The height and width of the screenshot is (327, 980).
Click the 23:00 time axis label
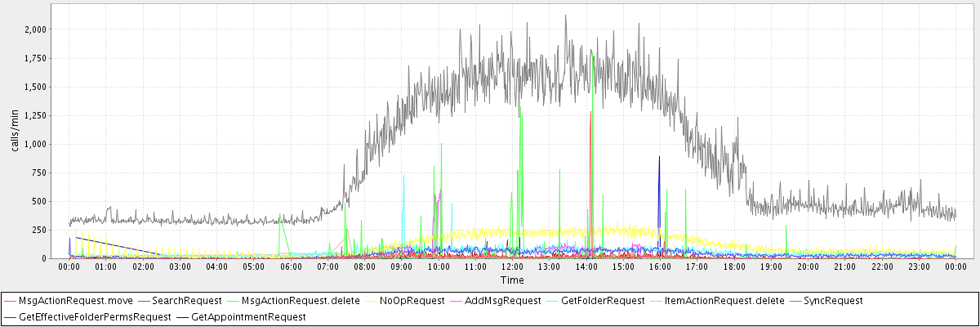(918, 267)
